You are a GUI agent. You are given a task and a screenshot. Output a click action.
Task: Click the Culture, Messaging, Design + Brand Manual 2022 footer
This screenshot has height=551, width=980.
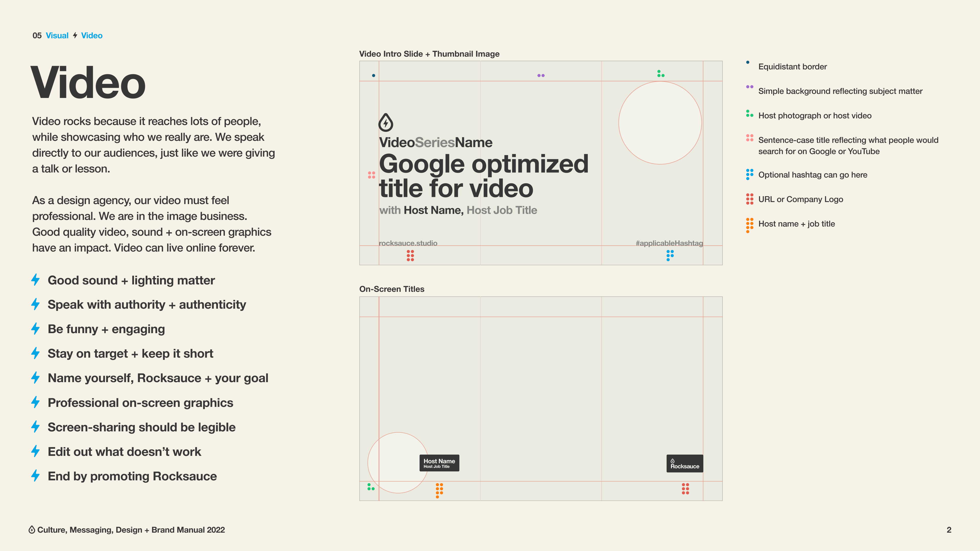click(x=131, y=530)
